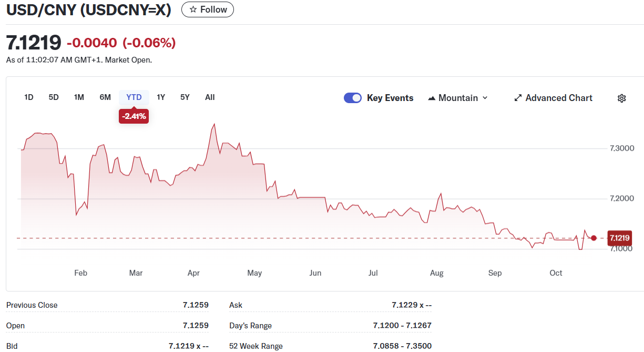Click the red current-price dot on the chart
Viewport: 644px width, 352px height.
click(x=594, y=238)
